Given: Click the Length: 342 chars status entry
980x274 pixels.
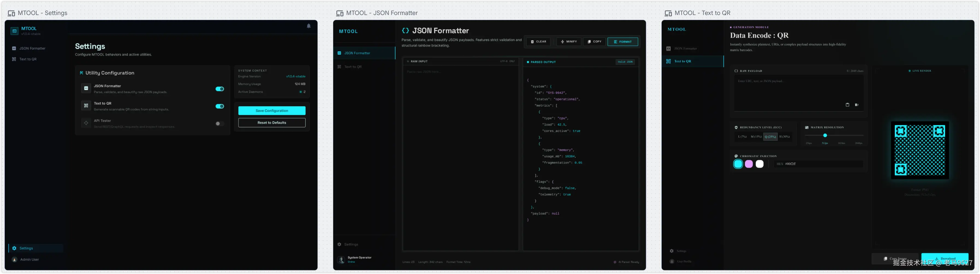Looking at the screenshot, I should (430, 262).
